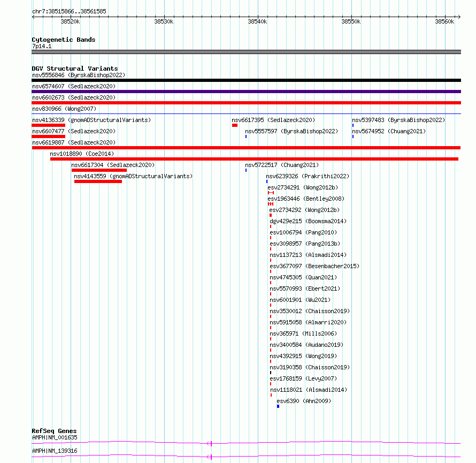The width and height of the screenshot is (476, 463).
Task: Click the nsv3400584 (Audano2019) label
Action: (x=306, y=345)
